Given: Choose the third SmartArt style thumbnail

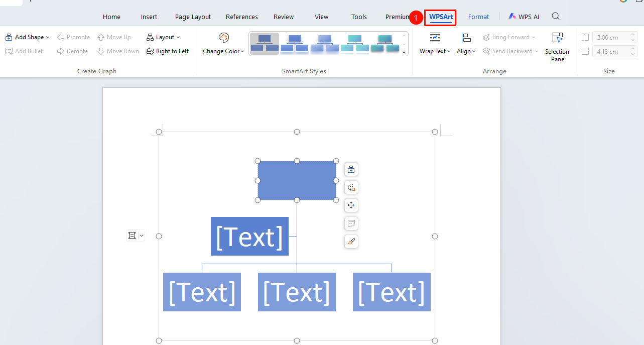Looking at the screenshot, I should click(325, 43).
